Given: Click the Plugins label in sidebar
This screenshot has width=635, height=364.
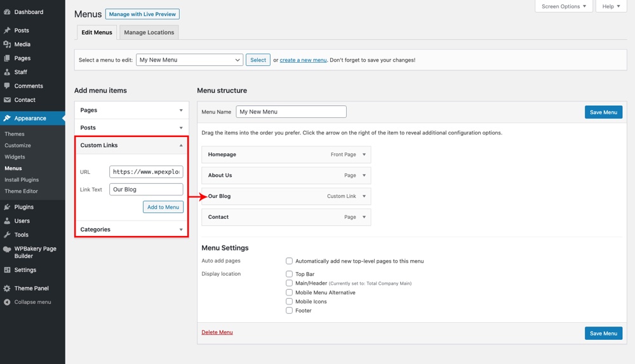Looking at the screenshot, I should coord(24,207).
